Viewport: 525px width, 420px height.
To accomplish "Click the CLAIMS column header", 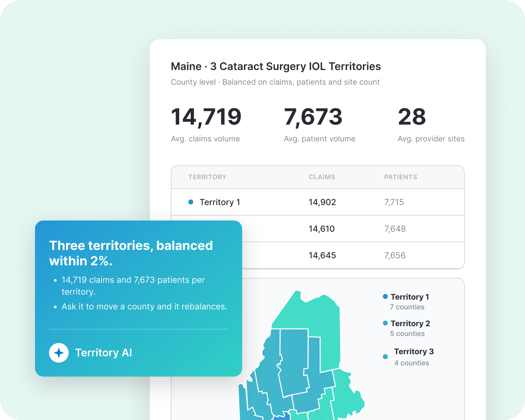I will [322, 177].
